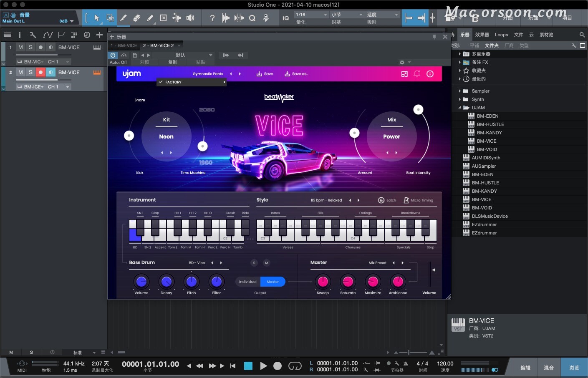Click the Bass Drum Volume knob
588x378 pixels.
coord(141,282)
